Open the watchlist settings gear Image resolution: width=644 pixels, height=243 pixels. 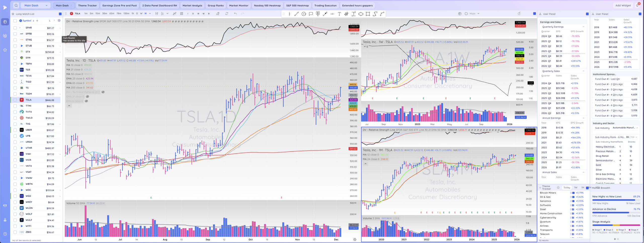59,21
